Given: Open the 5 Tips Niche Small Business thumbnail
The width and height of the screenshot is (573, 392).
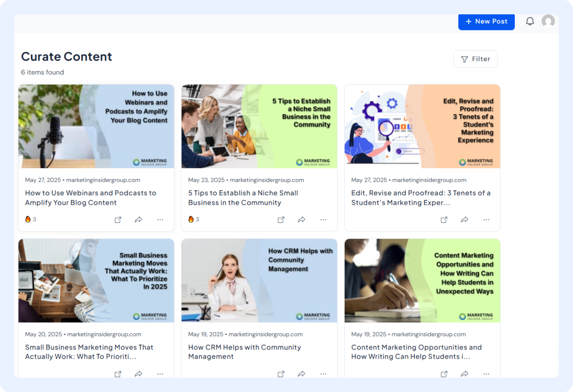Looking at the screenshot, I should (259, 127).
